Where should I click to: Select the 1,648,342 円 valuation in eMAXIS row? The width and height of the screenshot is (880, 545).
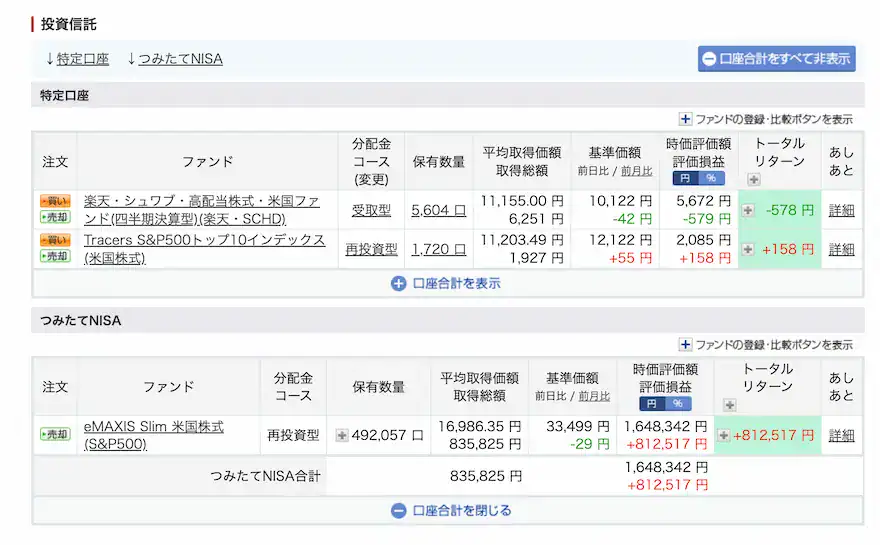666,427
